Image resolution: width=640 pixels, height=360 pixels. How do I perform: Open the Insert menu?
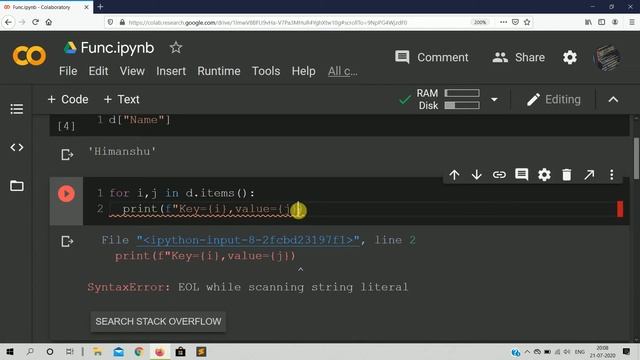pyautogui.click(x=171, y=71)
